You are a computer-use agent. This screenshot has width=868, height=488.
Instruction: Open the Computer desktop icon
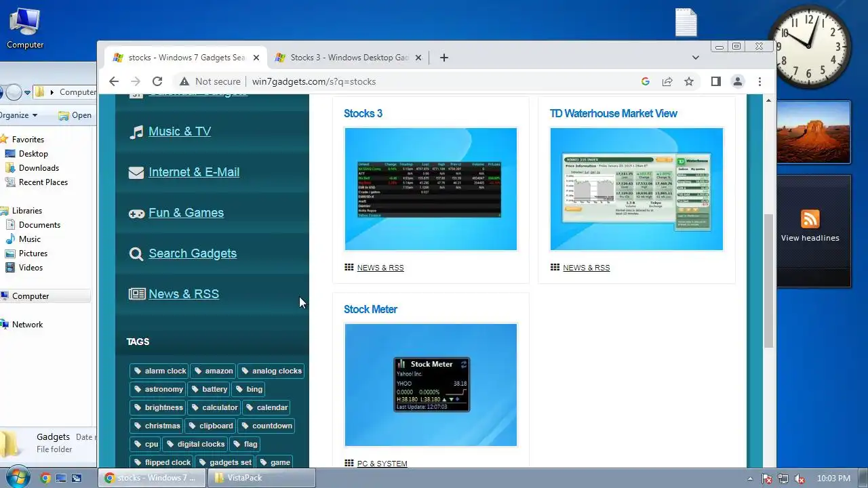(x=25, y=27)
